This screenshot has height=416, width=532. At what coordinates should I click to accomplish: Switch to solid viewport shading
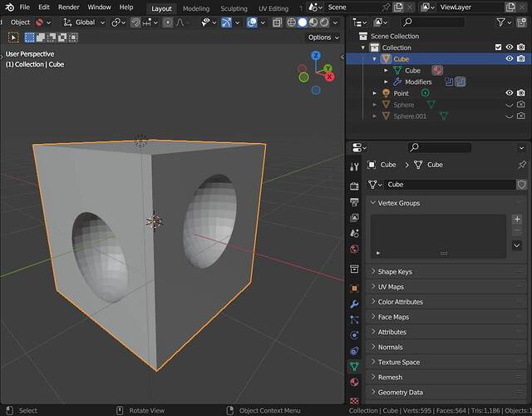pyautogui.click(x=303, y=22)
